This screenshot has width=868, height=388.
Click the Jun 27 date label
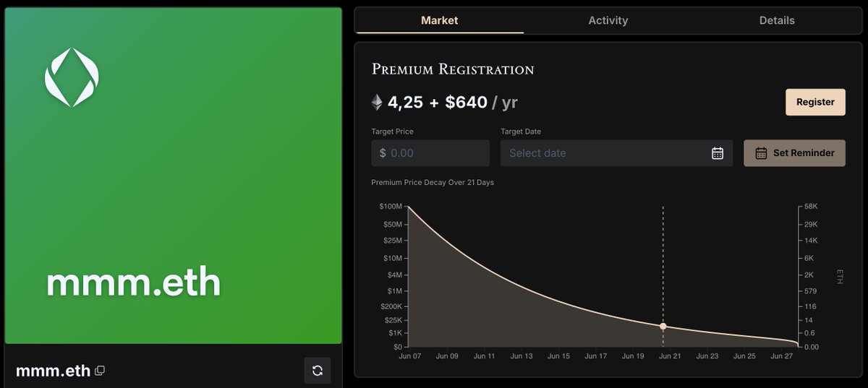[782, 356]
